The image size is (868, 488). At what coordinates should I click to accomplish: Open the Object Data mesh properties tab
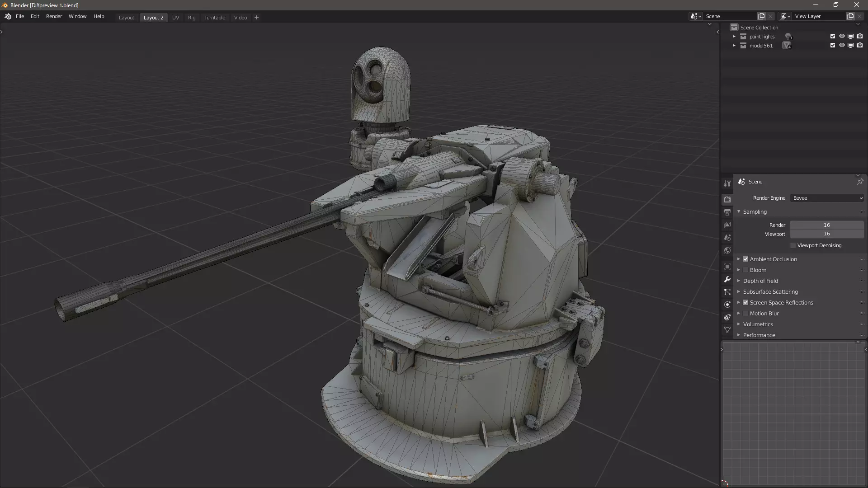pyautogui.click(x=727, y=330)
